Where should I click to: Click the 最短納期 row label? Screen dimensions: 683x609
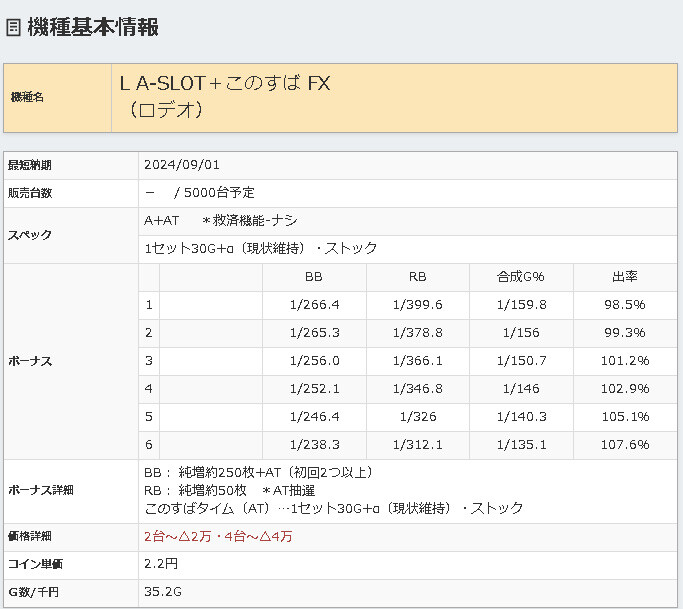pyautogui.click(x=30, y=165)
